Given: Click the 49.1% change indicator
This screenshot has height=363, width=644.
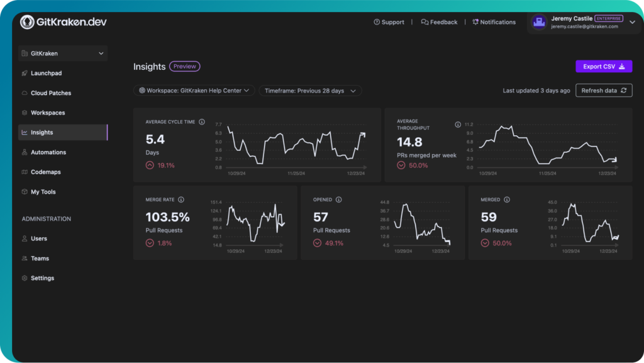Looking at the screenshot, I should [328, 243].
